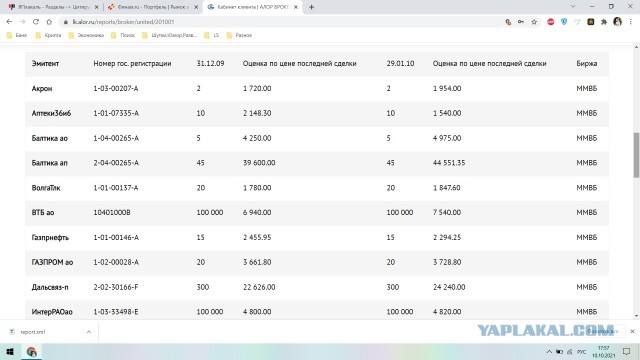640x360 pixels.
Task: Bookmark this page with the star icon
Action: (534, 22)
